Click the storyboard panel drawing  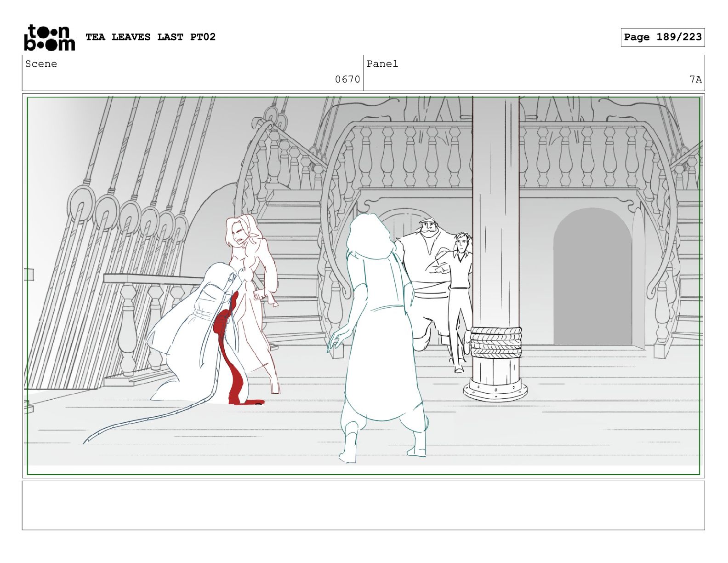[363, 286]
